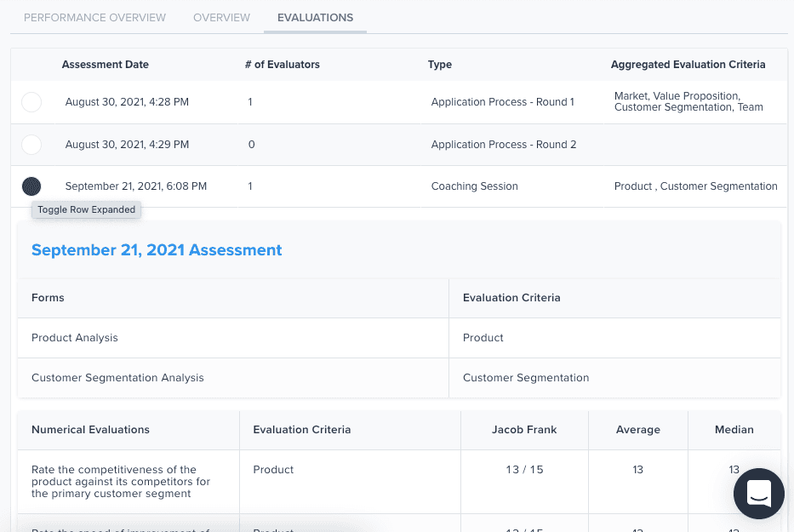Select the Application Process - Round 1 cell
Image resolution: width=794 pixels, height=532 pixels.
pyautogui.click(x=502, y=102)
